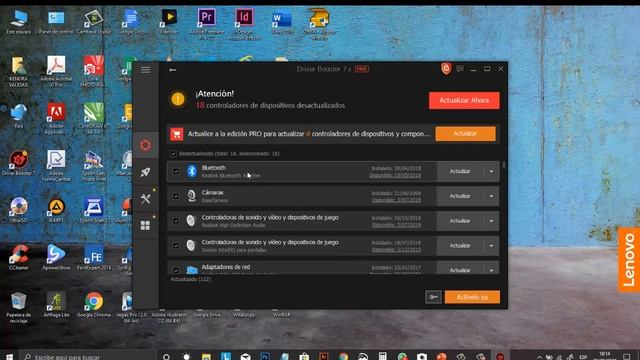Click the key icon beside Actívelo ya
The height and width of the screenshot is (360, 640).
point(433,297)
